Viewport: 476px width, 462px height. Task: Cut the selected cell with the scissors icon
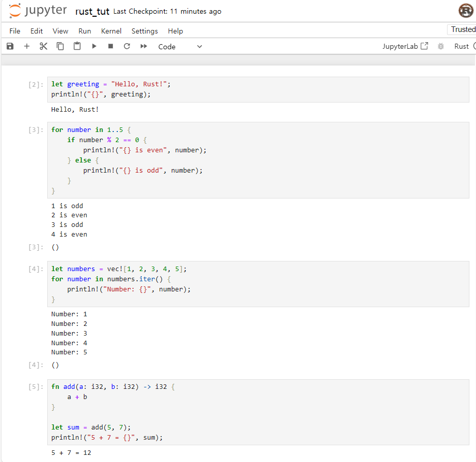click(x=43, y=46)
